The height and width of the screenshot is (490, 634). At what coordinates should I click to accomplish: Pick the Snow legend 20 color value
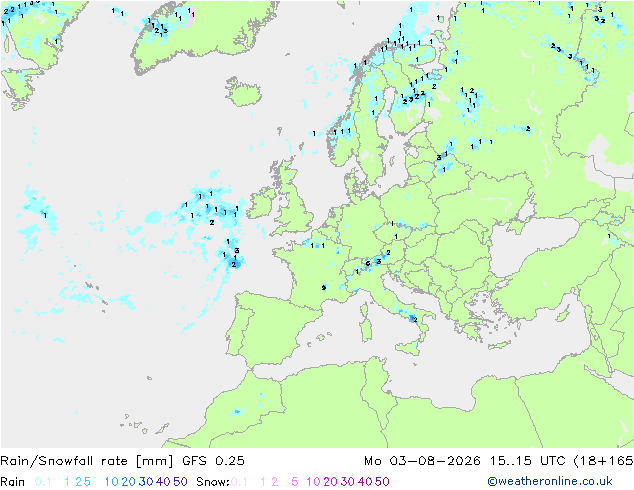330,482
